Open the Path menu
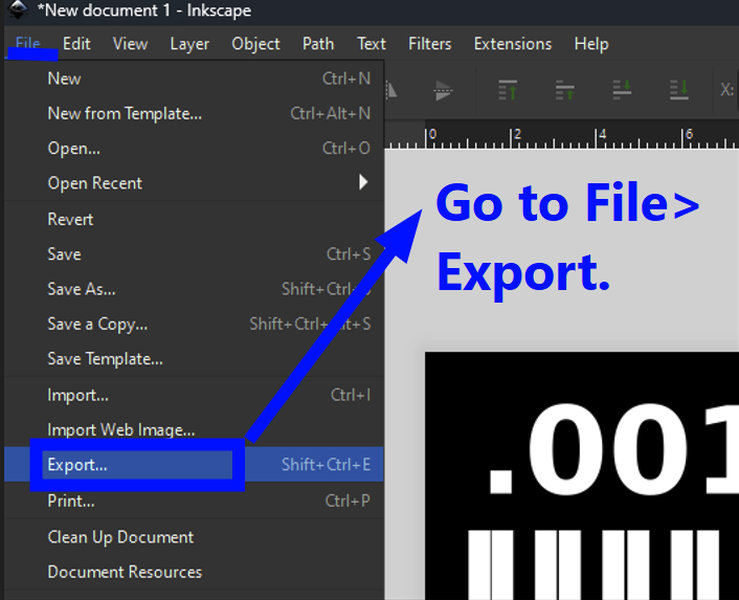This screenshot has height=600, width=739. (x=318, y=44)
